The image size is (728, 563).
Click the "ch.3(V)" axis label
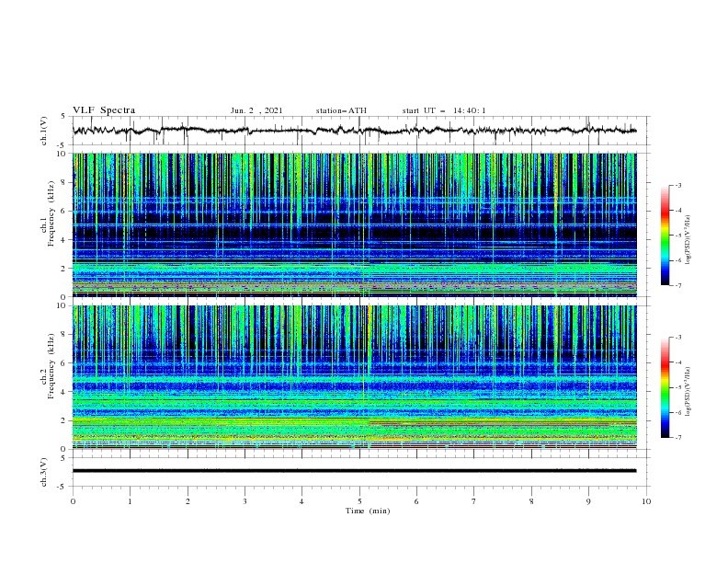pyautogui.click(x=44, y=472)
